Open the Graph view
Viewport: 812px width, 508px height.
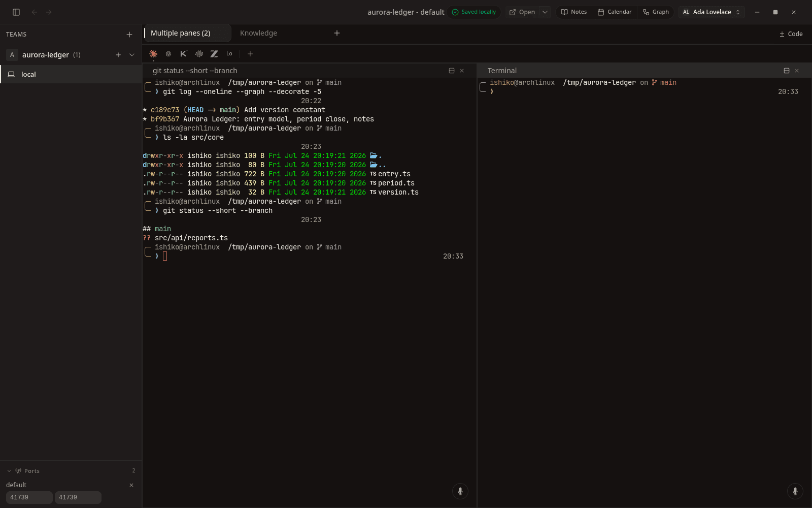click(656, 12)
